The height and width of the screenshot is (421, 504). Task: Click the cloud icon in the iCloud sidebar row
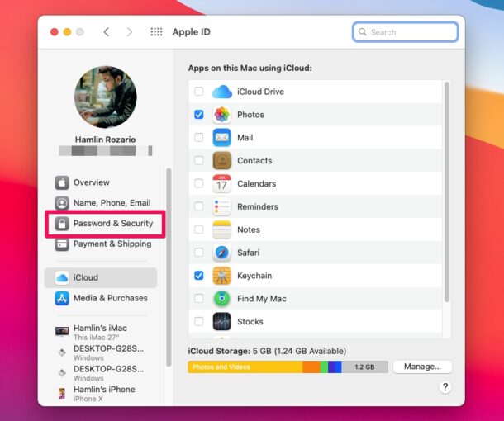(62, 277)
